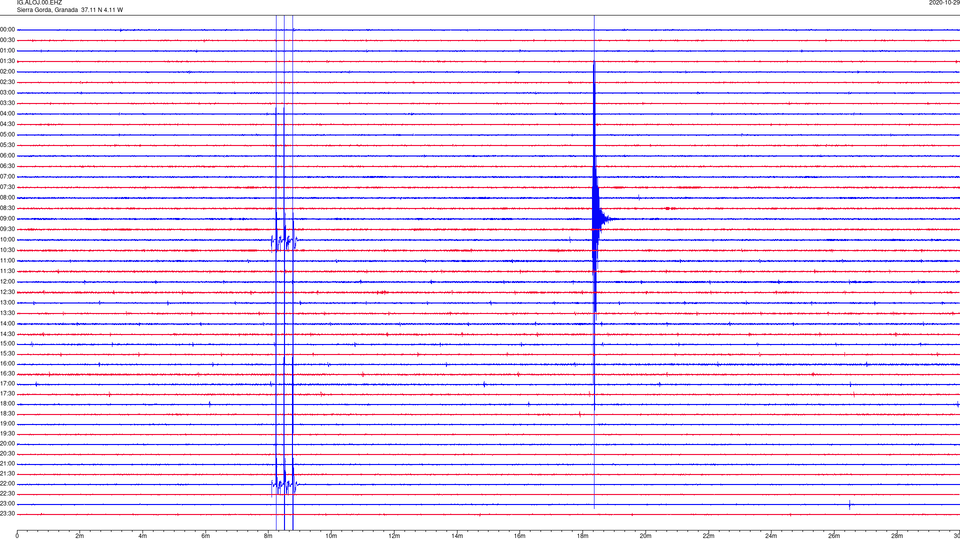Select the 01:30 trace time label
960x540 pixels.
[x=8, y=61]
